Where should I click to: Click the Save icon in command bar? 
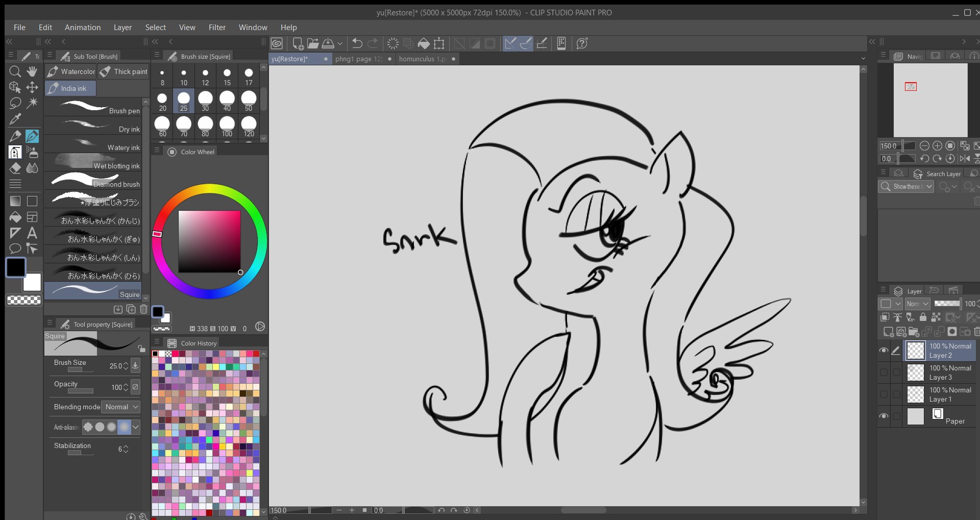328,44
